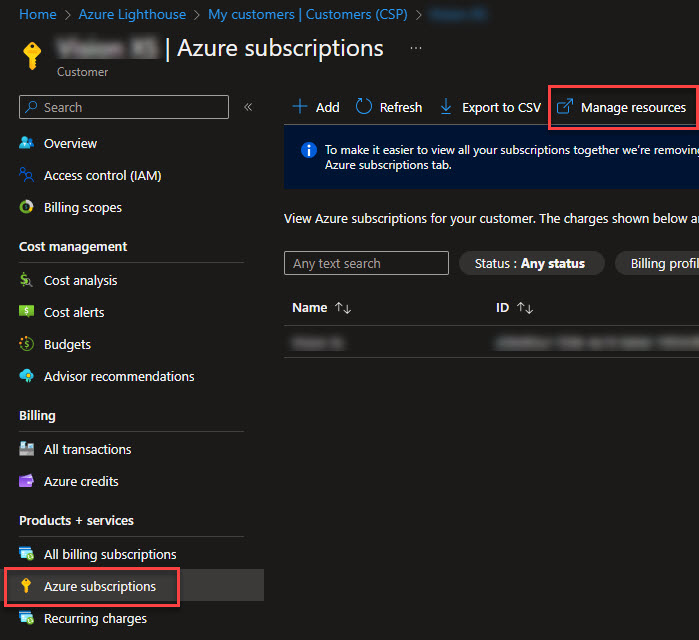Click the blue info icon in banner

(309, 150)
